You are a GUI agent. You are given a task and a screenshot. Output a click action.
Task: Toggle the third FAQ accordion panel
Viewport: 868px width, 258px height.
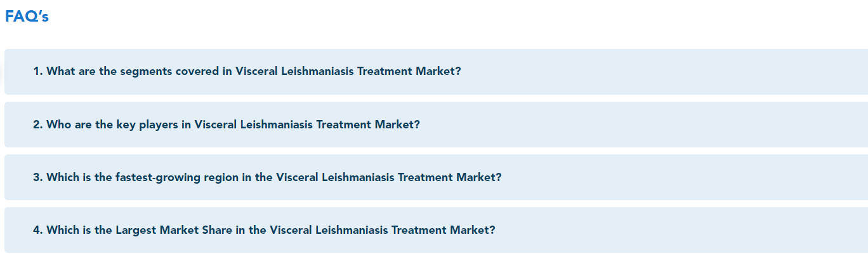point(436,177)
